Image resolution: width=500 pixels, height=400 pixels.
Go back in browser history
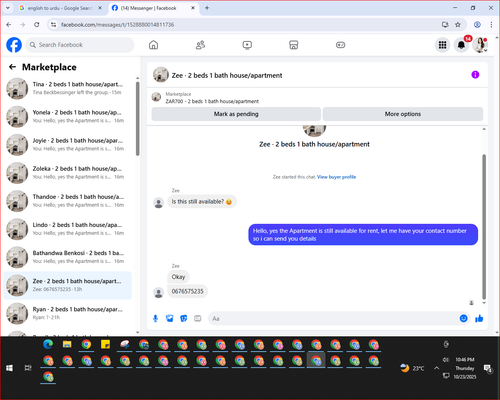[x=9, y=25]
